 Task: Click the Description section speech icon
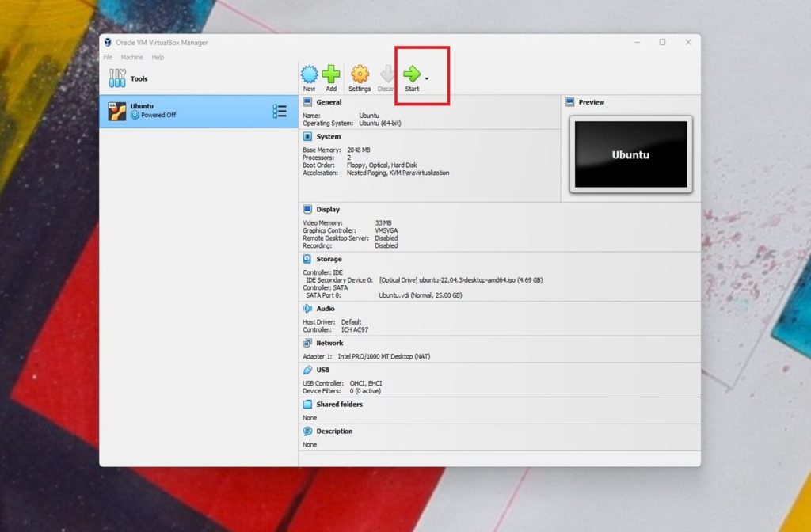pos(308,431)
